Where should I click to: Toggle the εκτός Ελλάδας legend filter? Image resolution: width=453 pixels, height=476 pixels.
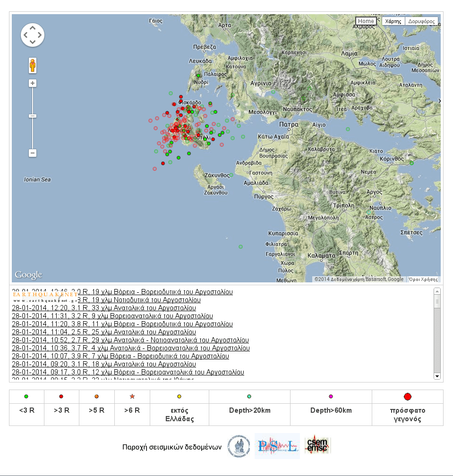pos(179,396)
